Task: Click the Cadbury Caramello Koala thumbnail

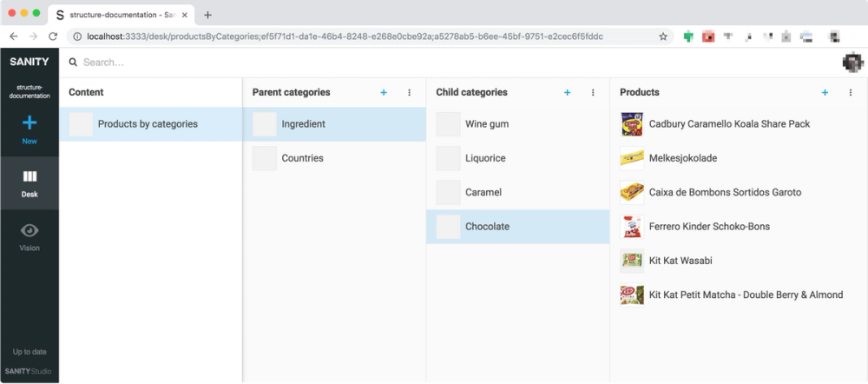Action: point(632,124)
